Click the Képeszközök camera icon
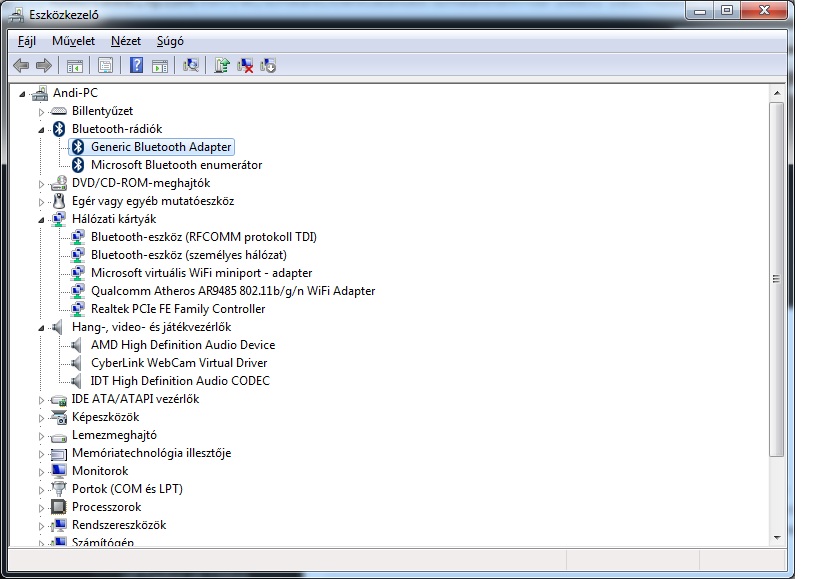Screen dimensions: 819x579 pos(58,417)
